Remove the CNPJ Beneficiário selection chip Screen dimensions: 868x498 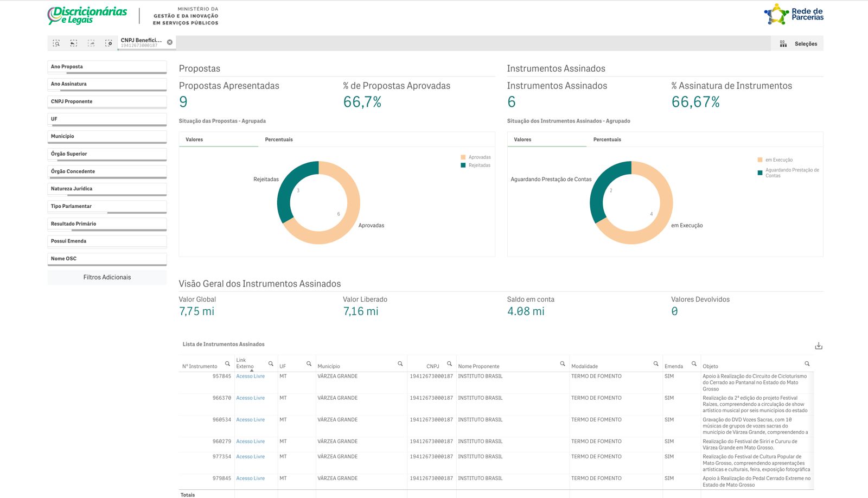point(170,42)
